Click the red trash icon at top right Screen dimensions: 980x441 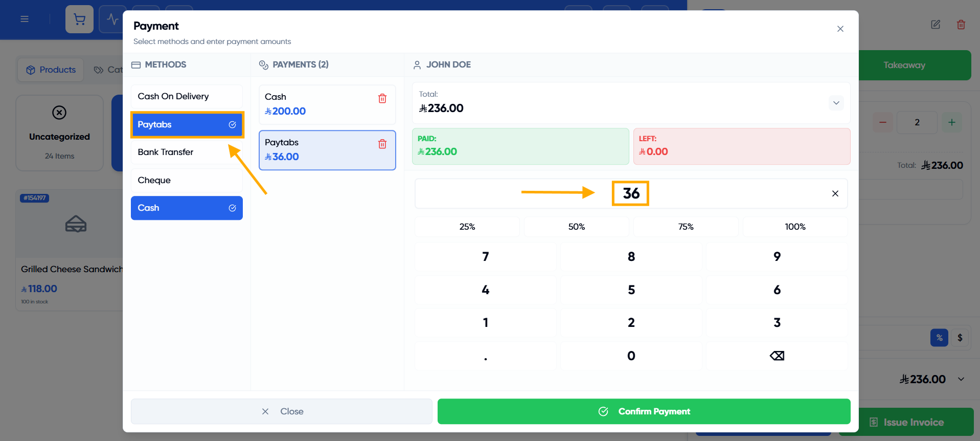coord(961,25)
